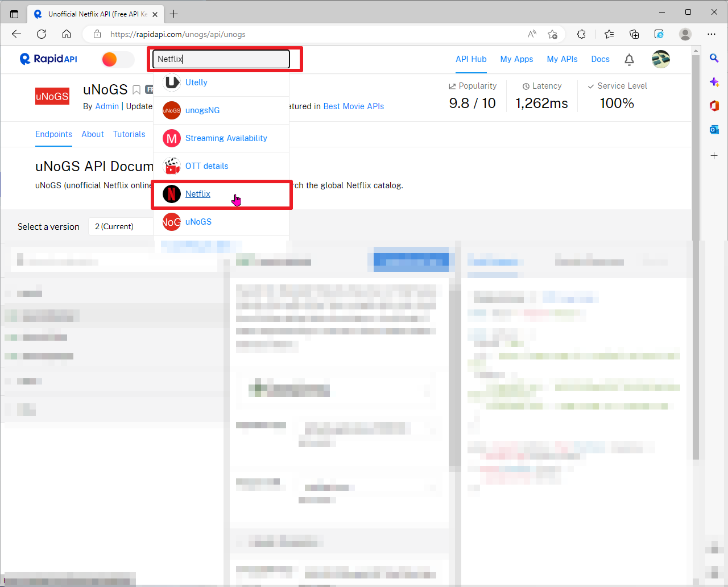Switch to the Tutorials tab
The height and width of the screenshot is (587, 728).
129,134
